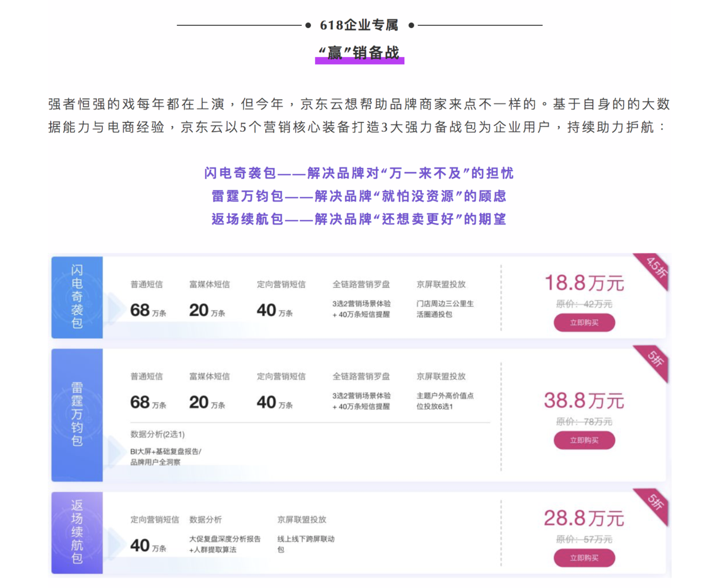
Task: Click 普通短信 label in 闪电奇袭包 row
Action: tap(146, 284)
